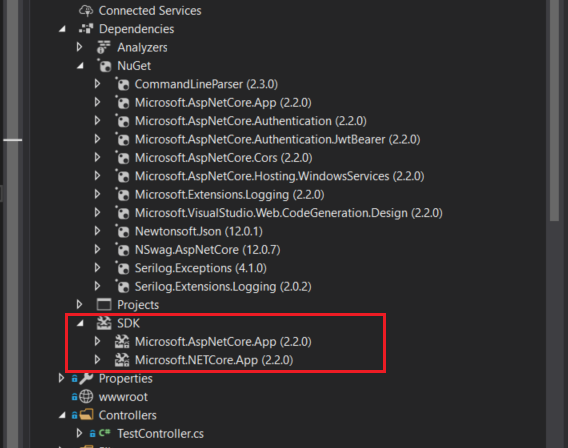
Task: Expand Serilog.Extensions.Logging (2.0.2) package
Action: coord(97,286)
